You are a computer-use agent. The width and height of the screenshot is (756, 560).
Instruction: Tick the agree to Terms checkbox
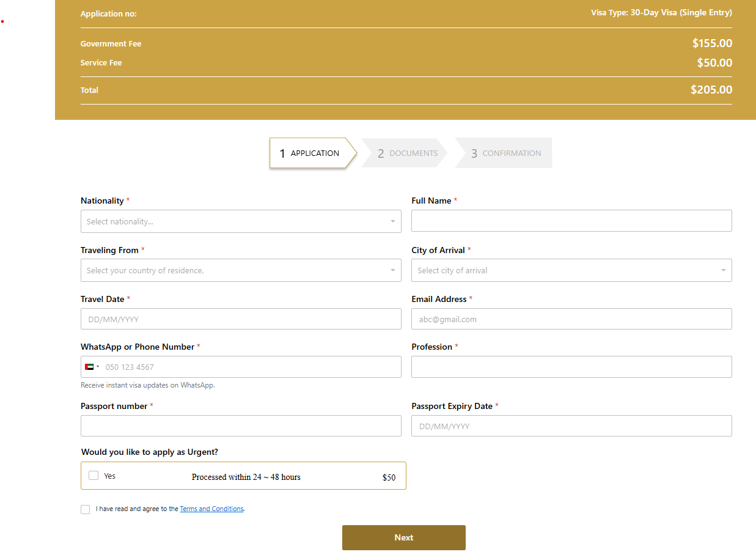coord(86,509)
